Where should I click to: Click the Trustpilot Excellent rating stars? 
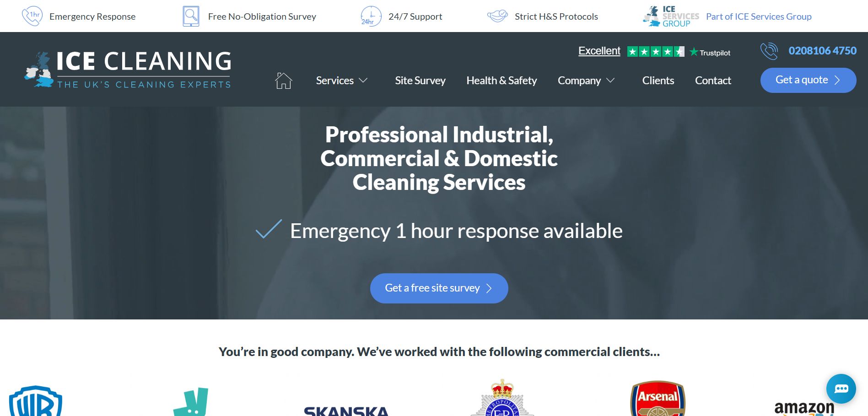[x=656, y=52]
